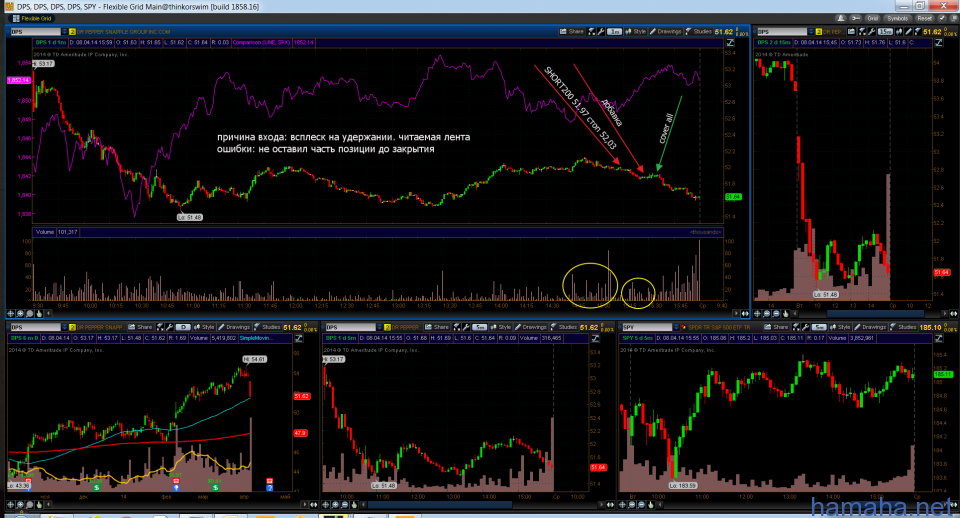Click the symbol field on main DPS chart
960x518 pixels.
[36, 31]
